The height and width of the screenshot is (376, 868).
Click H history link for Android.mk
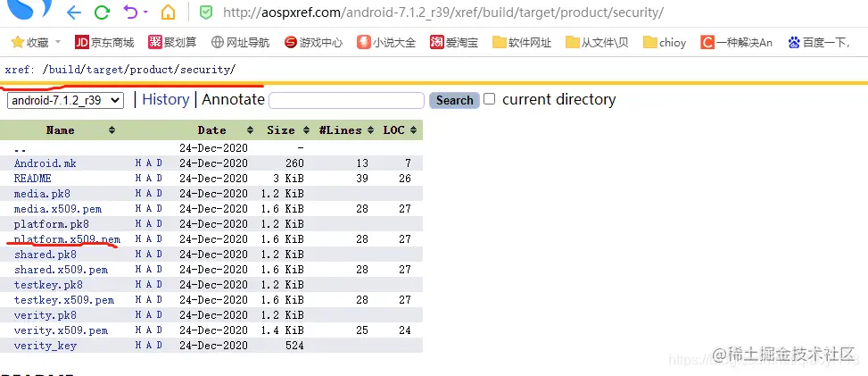138,163
